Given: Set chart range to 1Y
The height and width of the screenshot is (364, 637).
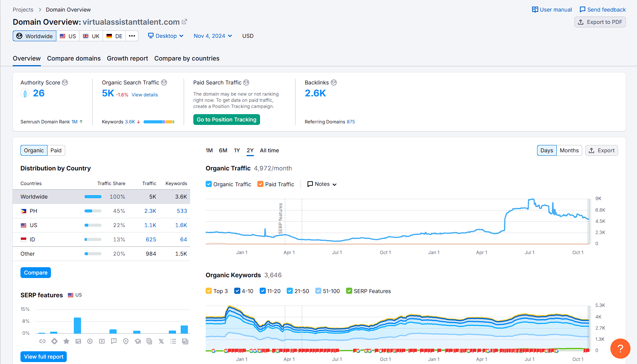Looking at the screenshot, I should coord(237,150).
